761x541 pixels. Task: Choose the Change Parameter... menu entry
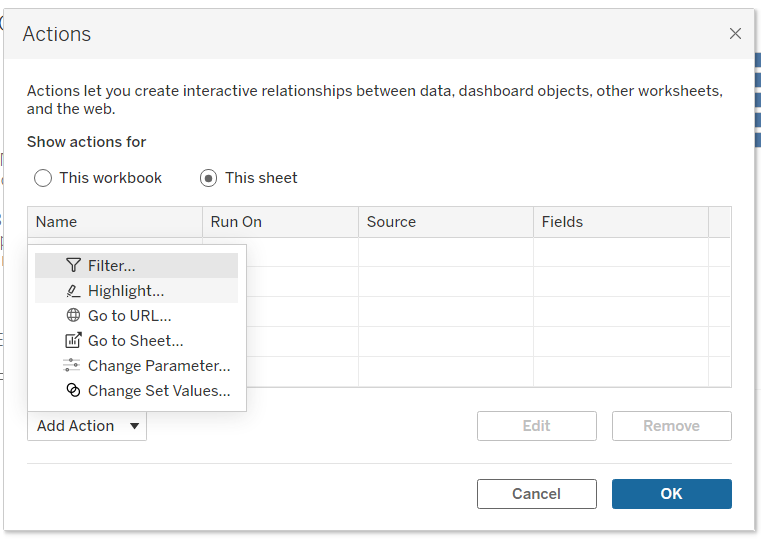159,366
